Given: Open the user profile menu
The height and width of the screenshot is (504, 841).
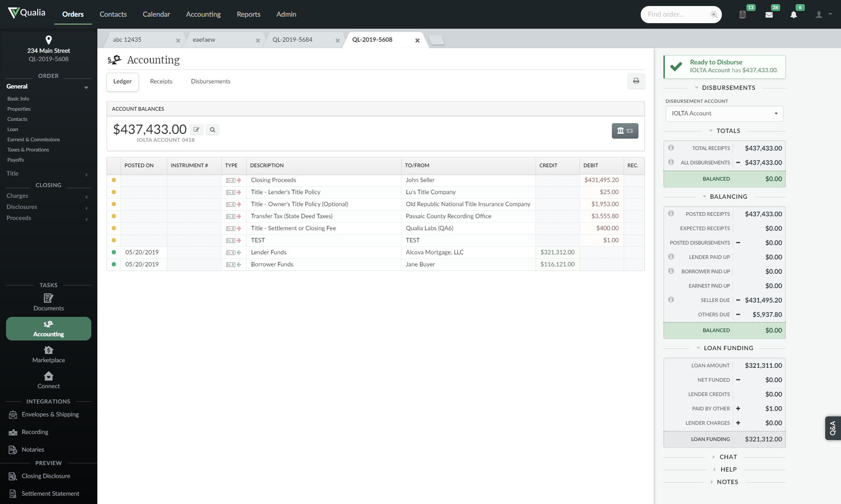Looking at the screenshot, I should click(823, 14).
